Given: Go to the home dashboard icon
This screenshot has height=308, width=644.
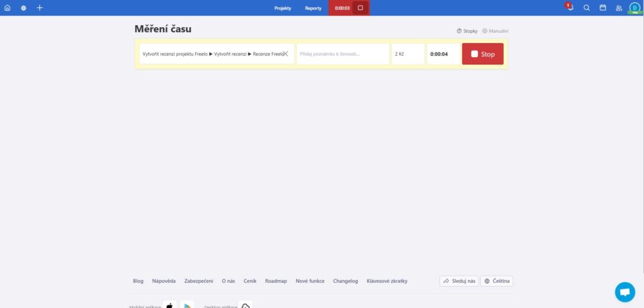Looking at the screenshot, I should point(7,8).
